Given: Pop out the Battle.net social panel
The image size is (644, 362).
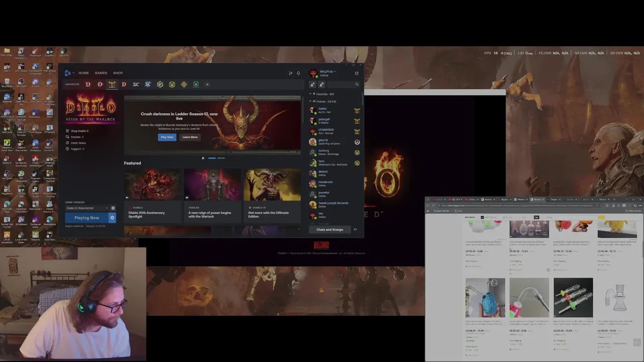Looking at the screenshot, I should 357,73.
